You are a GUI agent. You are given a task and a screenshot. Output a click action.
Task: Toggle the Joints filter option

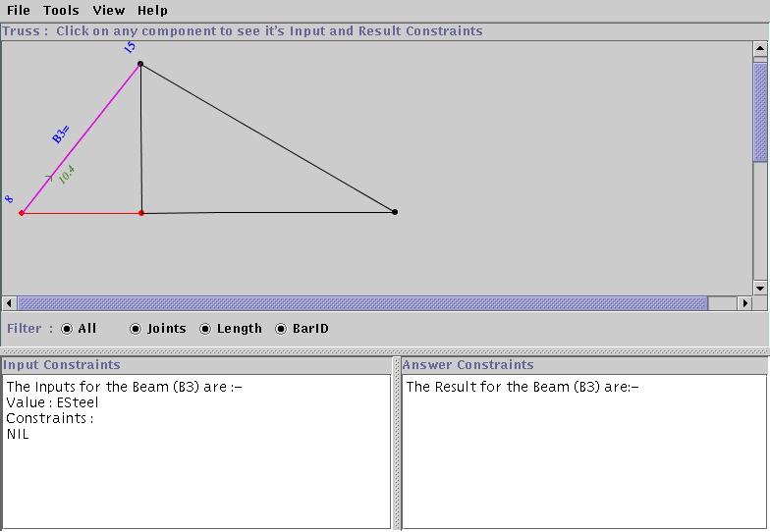[136, 329]
